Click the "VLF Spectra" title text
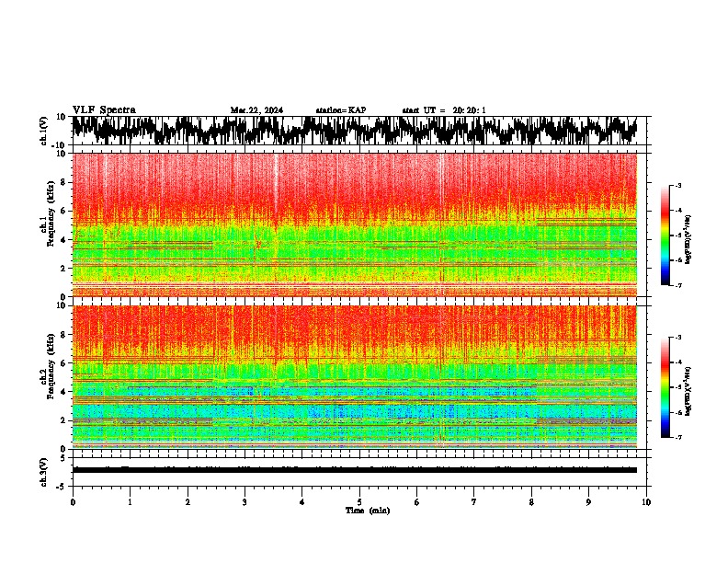 (x=104, y=110)
